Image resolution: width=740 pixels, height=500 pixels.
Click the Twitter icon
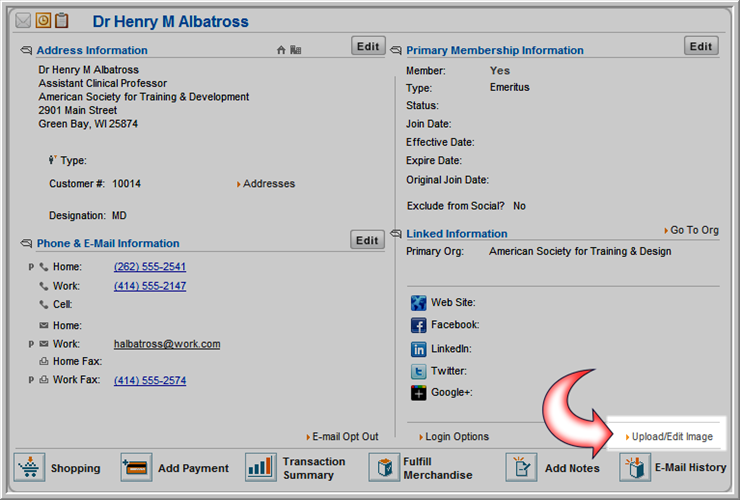418,371
